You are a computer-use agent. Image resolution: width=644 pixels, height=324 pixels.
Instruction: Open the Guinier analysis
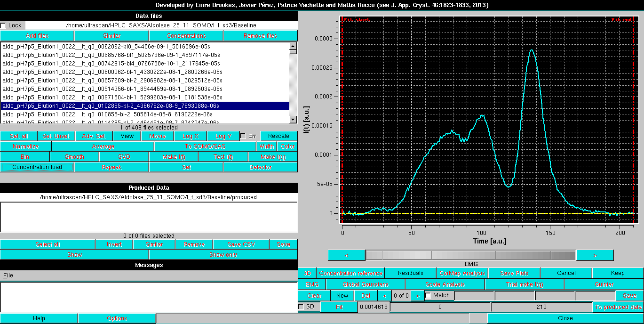[x=604, y=284]
